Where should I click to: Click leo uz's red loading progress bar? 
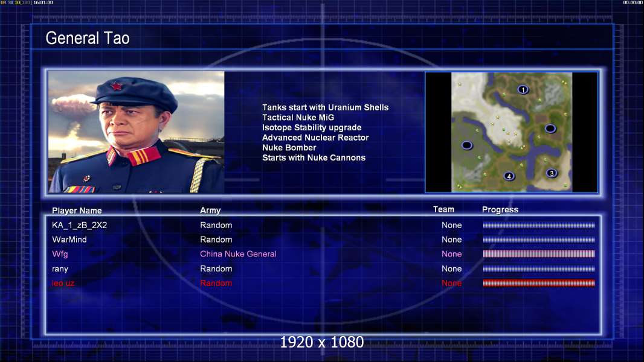(539, 283)
